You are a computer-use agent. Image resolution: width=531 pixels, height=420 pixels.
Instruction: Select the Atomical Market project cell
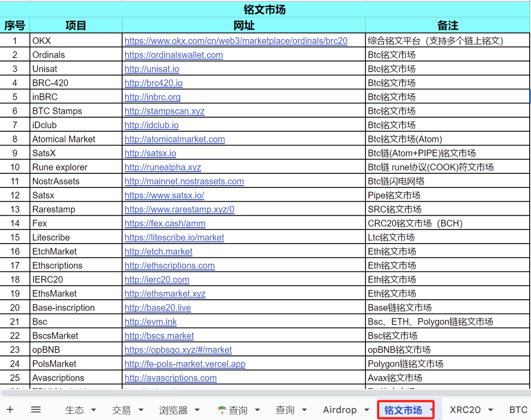point(76,139)
